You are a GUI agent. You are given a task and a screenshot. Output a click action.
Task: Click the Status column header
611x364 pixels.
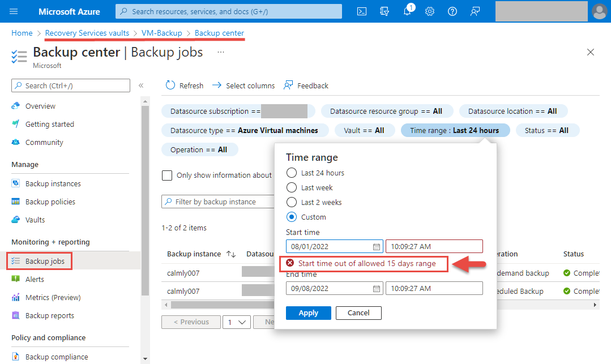573,254
